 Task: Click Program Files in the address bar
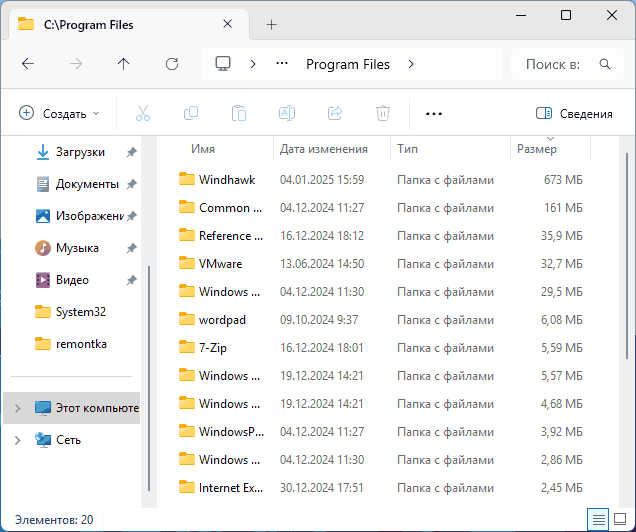pyautogui.click(x=348, y=64)
